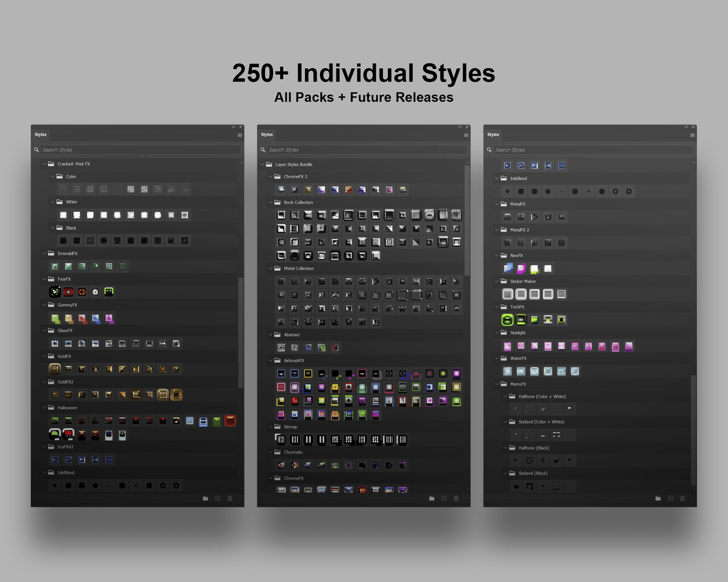Collapse the GoldFX2 group
The height and width of the screenshot is (582, 728).
[x=44, y=382]
